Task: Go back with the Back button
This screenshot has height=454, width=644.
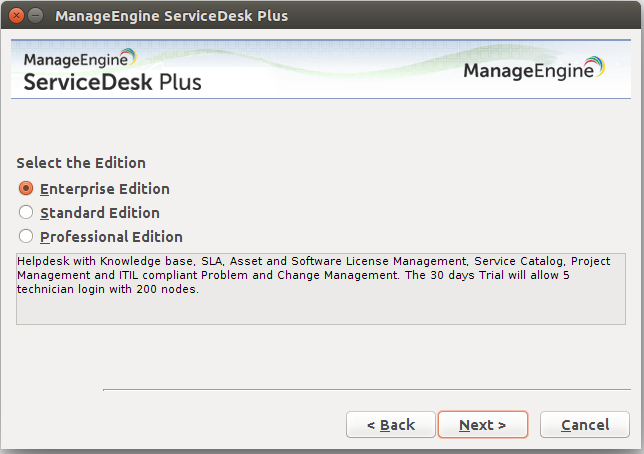Action: pyautogui.click(x=391, y=425)
